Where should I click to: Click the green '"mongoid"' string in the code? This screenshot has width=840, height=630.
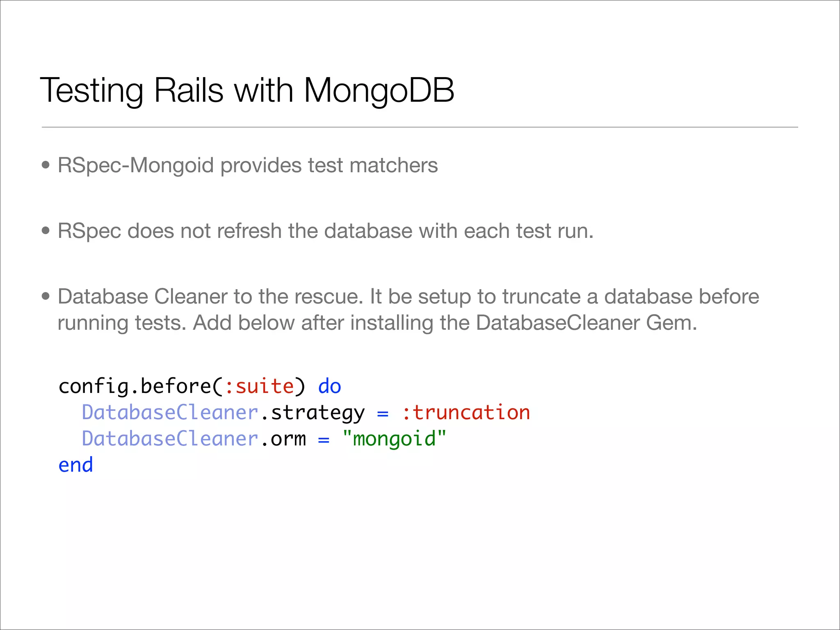point(394,439)
